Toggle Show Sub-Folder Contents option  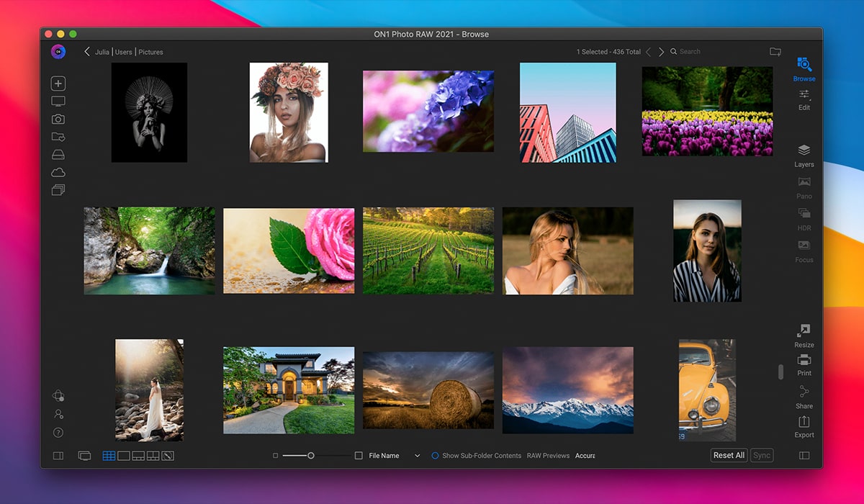click(435, 456)
